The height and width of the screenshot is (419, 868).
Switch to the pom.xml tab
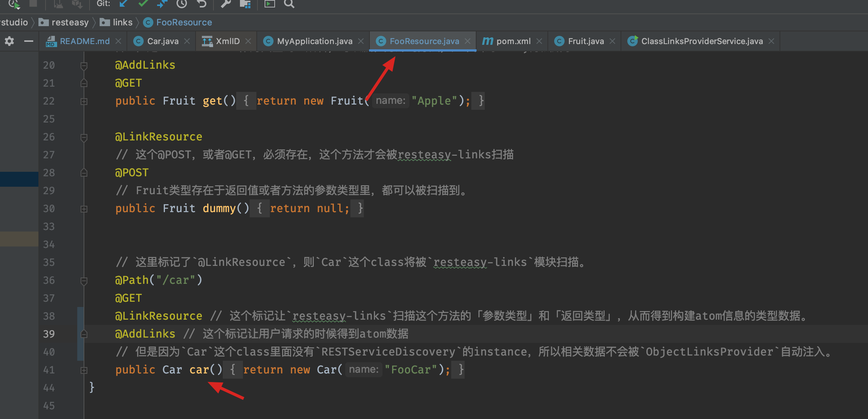pos(513,41)
